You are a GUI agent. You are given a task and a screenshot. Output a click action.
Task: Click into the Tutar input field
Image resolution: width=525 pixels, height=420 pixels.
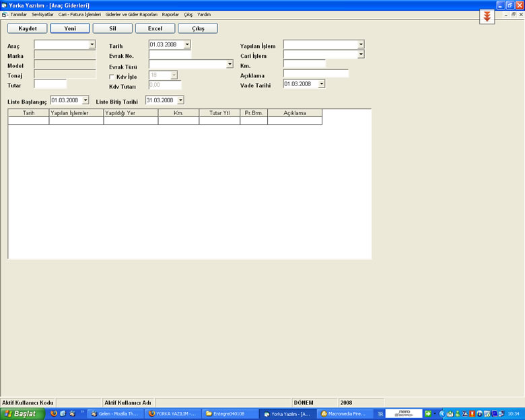[x=50, y=84]
